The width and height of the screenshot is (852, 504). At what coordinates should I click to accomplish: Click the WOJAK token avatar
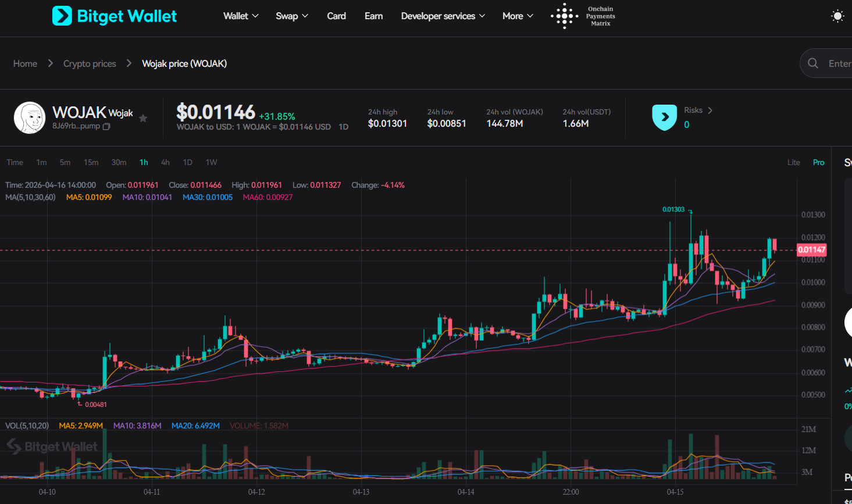click(x=30, y=117)
